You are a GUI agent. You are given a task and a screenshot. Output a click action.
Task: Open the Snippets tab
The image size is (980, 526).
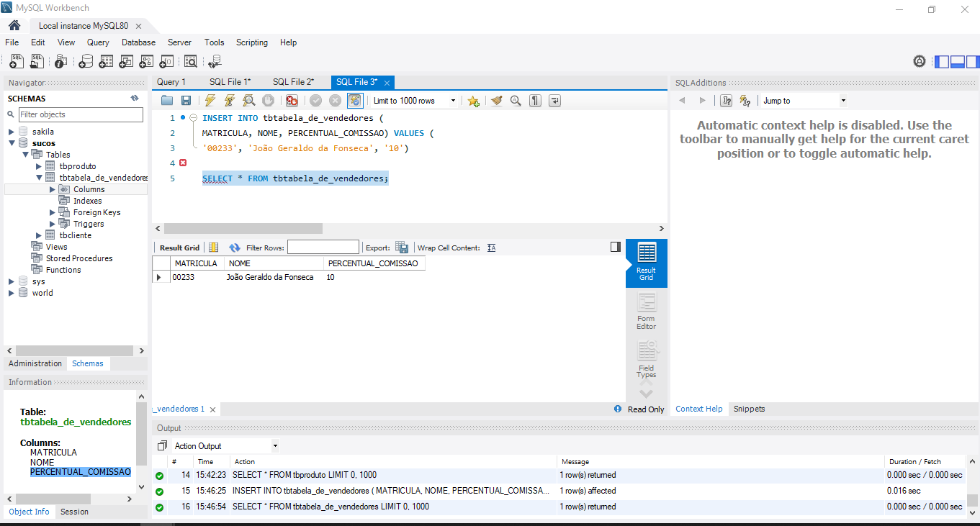point(749,409)
